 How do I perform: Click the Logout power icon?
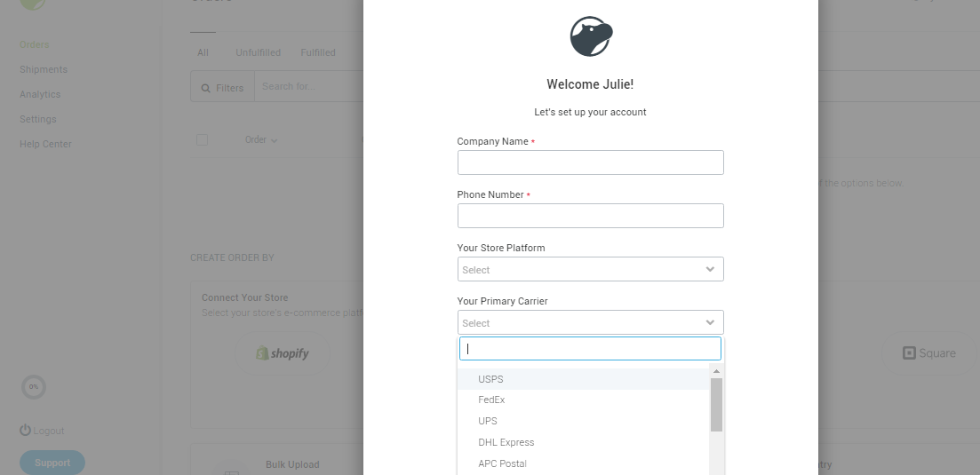click(x=25, y=430)
